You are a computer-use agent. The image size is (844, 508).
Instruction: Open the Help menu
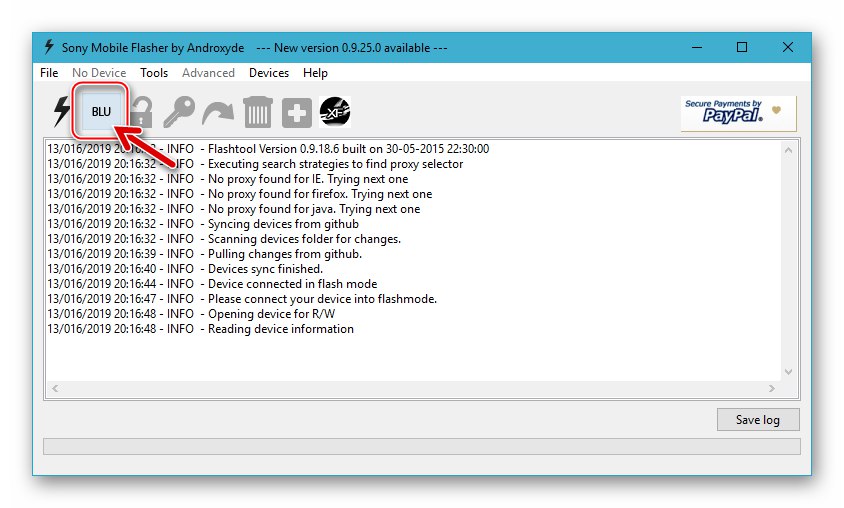pyautogui.click(x=315, y=73)
